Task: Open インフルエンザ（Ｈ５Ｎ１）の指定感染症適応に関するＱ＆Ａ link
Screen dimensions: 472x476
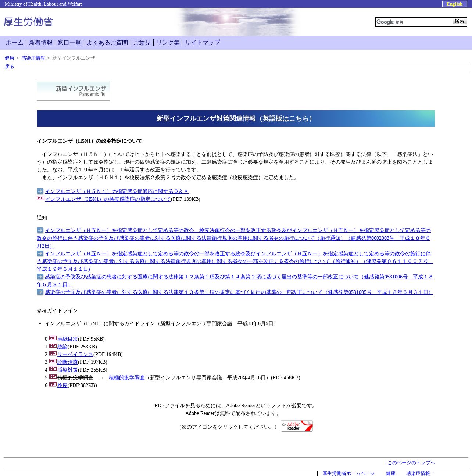Action: 117,191
